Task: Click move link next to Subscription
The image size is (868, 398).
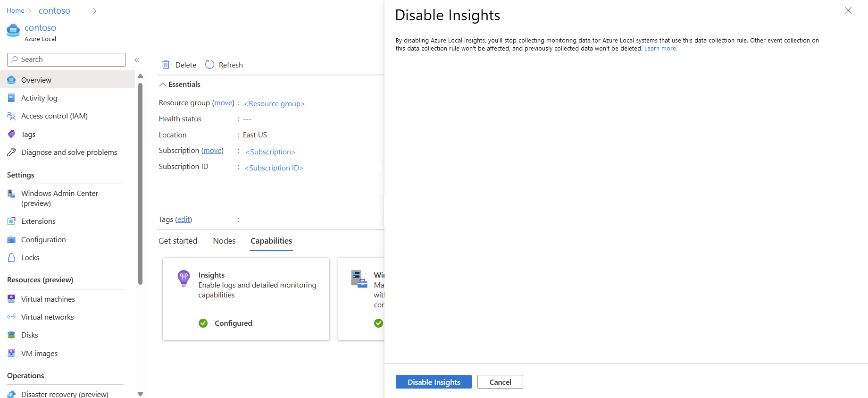Action: [x=212, y=151]
